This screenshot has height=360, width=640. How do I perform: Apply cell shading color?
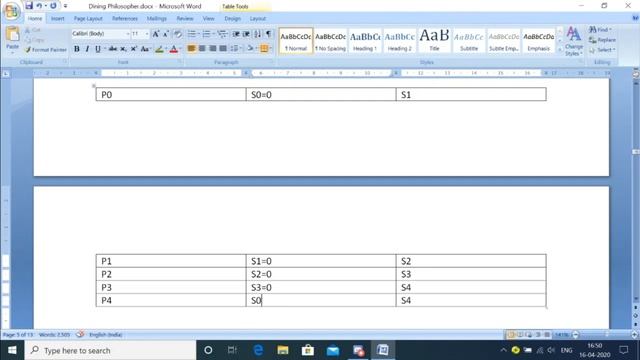point(250,49)
